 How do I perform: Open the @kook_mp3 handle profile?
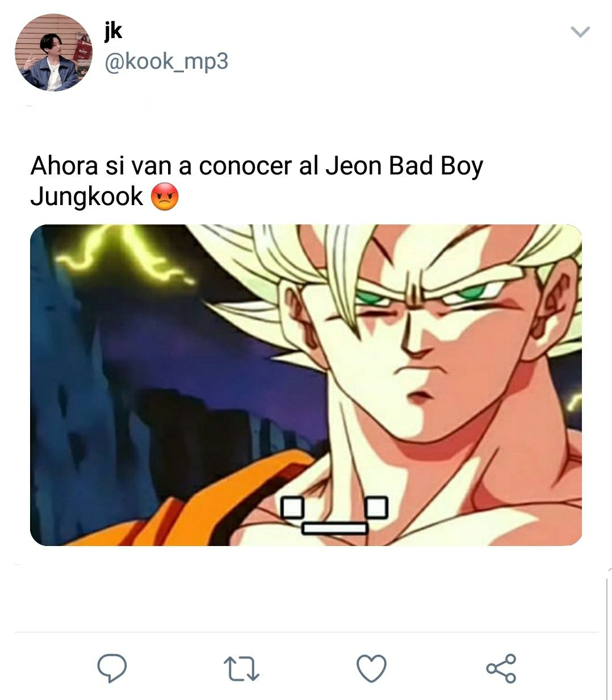click(166, 61)
